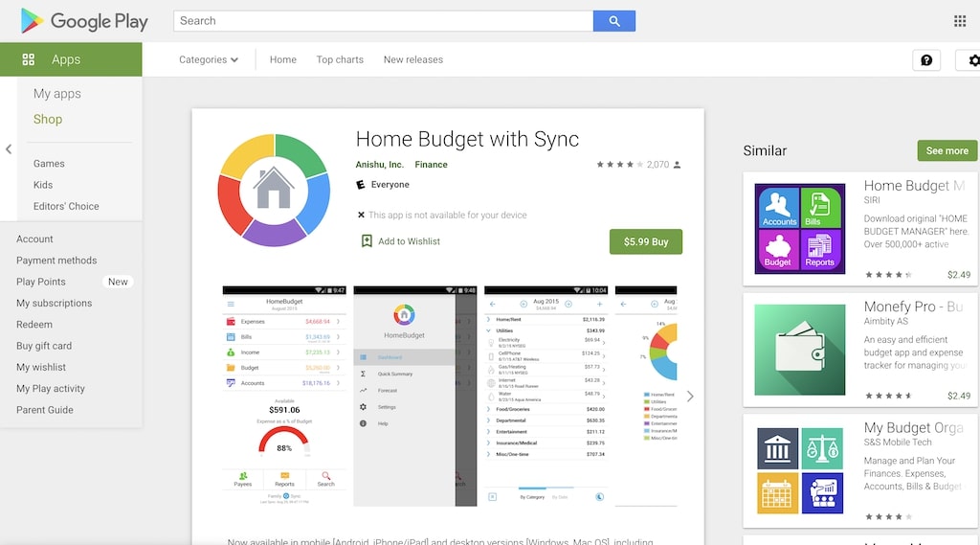Viewport: 980px width, 545px height.
Task: Open My Budget Organizer icon in Similar
Action: coord(799,470)
